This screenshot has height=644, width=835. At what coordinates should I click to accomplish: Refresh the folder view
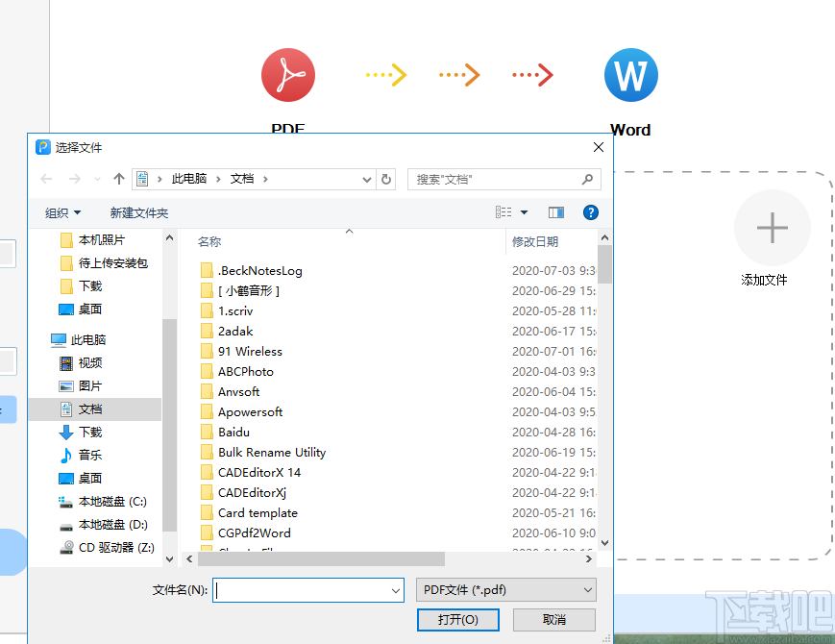[386, 180]
